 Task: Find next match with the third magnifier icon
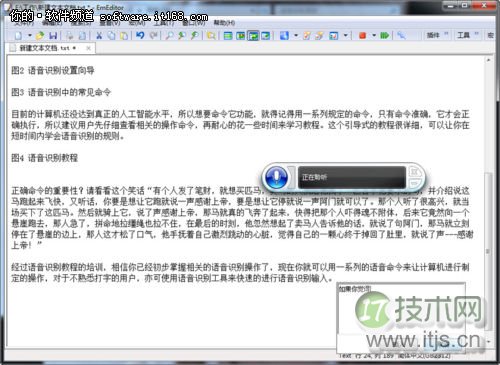195,35
